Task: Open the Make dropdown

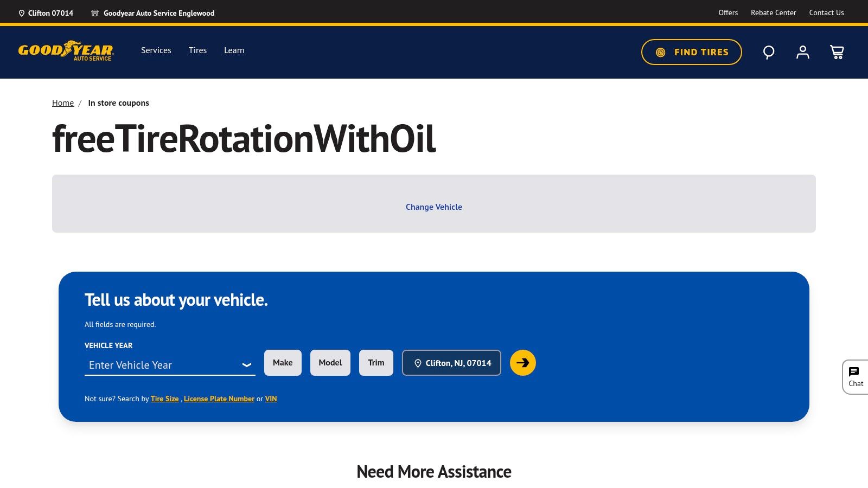Action: point(283,362)
